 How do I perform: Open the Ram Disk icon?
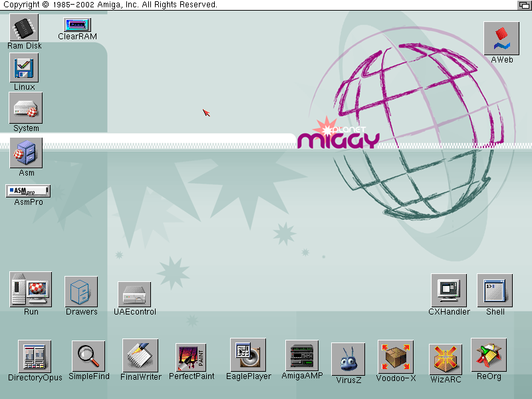(24, 27)
